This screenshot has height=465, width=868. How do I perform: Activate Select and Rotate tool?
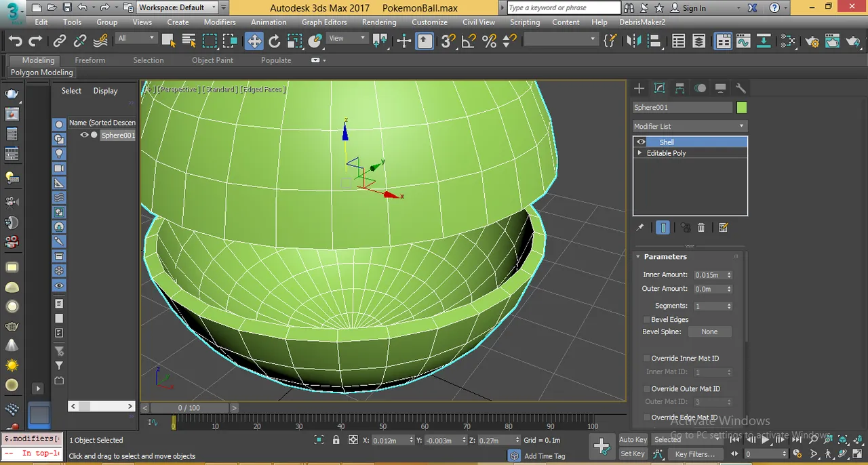click(x=275, y=41)
